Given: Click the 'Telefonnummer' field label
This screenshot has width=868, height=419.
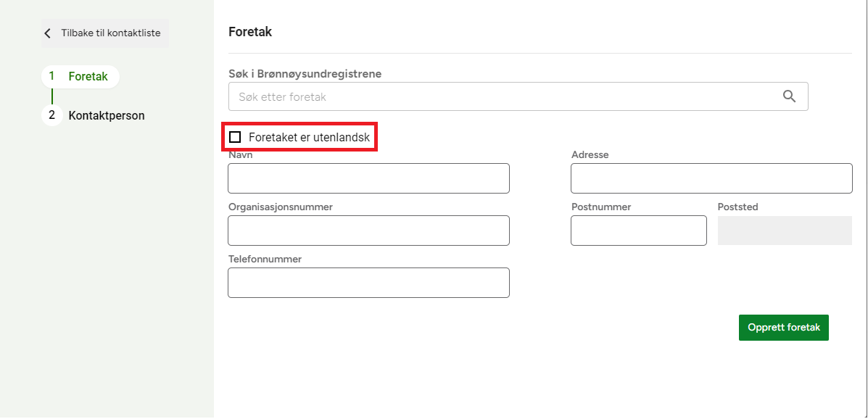Looking at the screenshot, I should coord(265,259).
